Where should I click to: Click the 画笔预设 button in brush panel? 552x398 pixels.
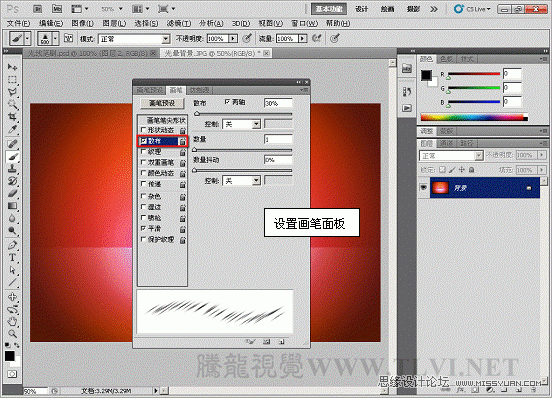point(162,103)
